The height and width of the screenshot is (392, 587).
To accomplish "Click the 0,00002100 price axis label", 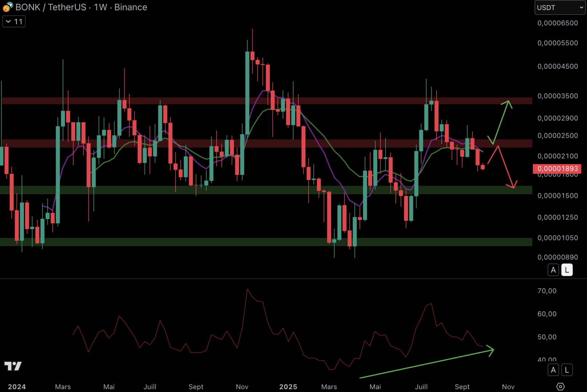I will (558, 156).
